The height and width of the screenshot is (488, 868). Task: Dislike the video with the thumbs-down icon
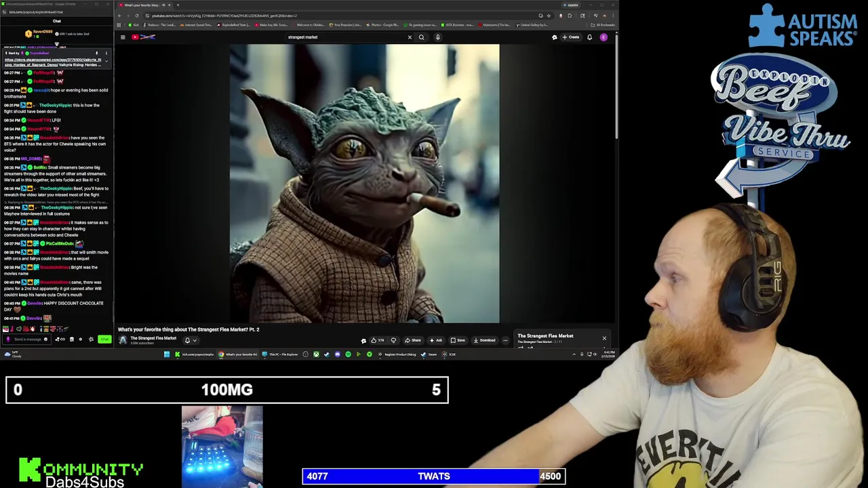[x=393, y=340]
